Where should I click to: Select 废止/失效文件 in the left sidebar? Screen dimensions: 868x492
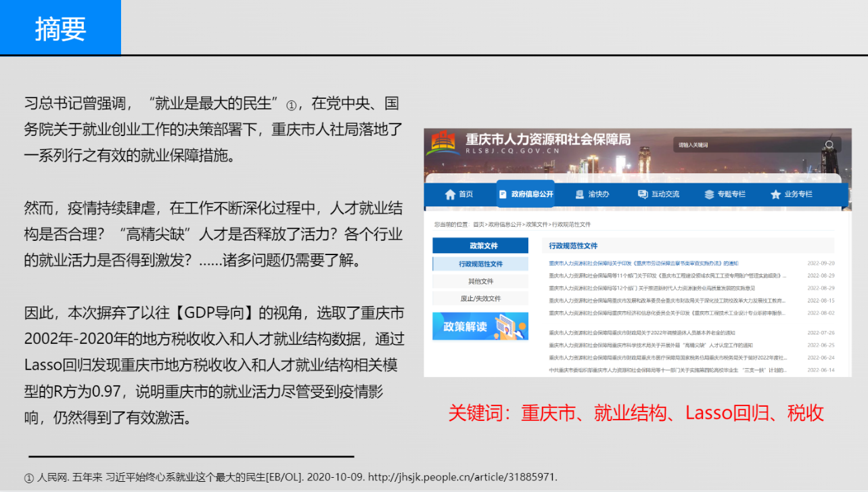pyautogui.click(x=480, y=298)
